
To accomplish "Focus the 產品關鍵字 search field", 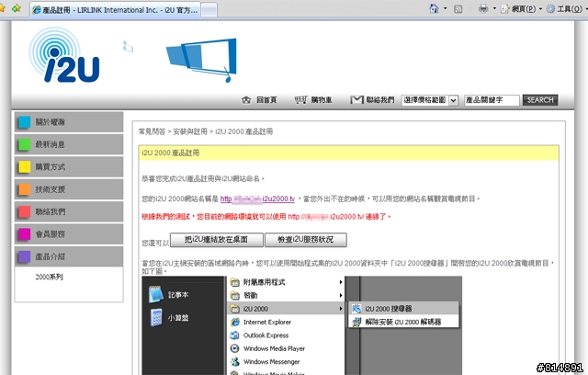I will [x=492, y=100].
